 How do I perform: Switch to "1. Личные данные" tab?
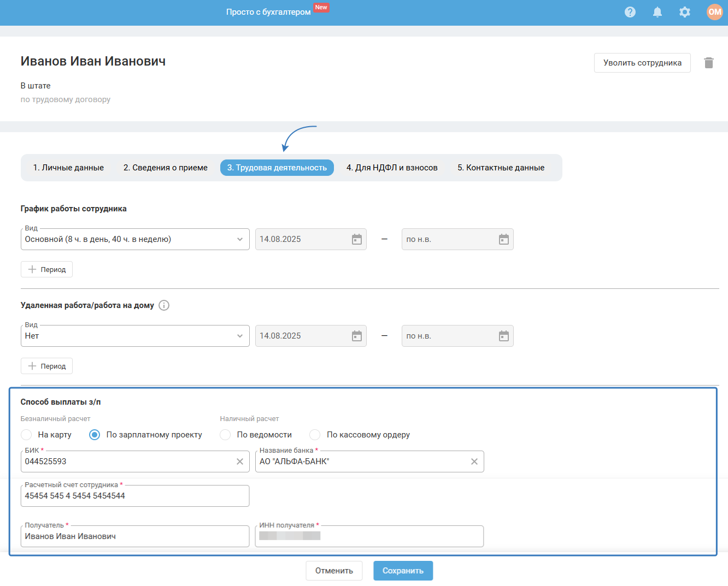[68, 168]
